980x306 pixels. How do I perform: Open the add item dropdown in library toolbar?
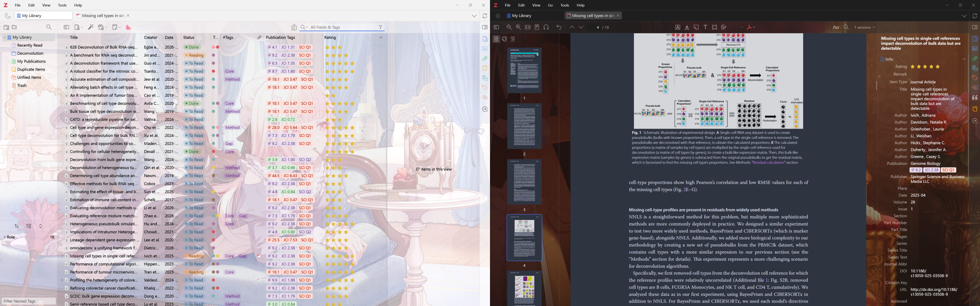(78, 28)
